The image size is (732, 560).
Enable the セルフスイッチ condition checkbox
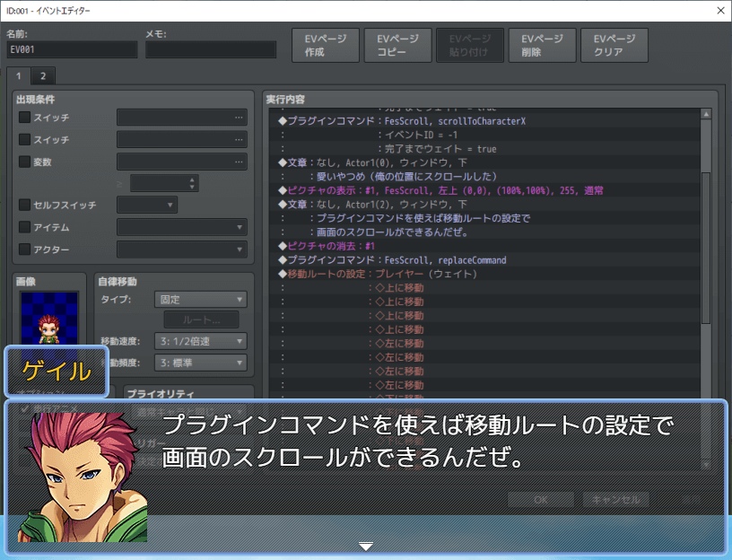[x=25, y=205]
